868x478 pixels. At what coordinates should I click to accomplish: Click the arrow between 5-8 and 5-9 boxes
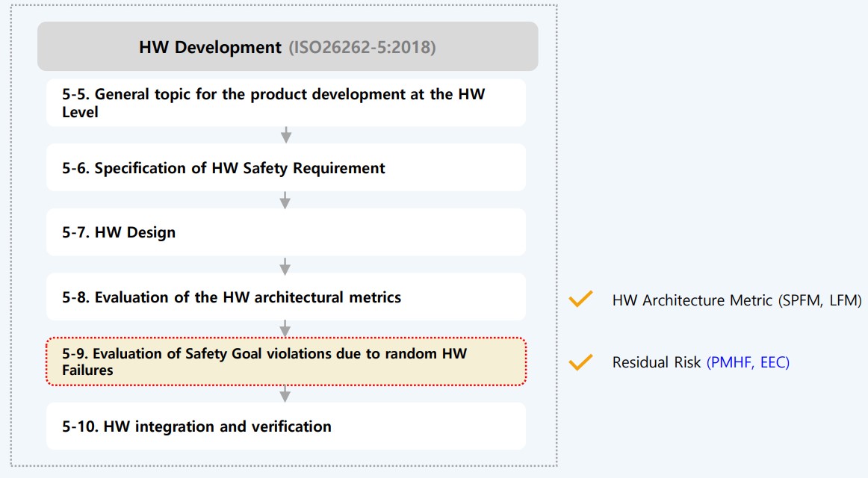tap(285, 329)
